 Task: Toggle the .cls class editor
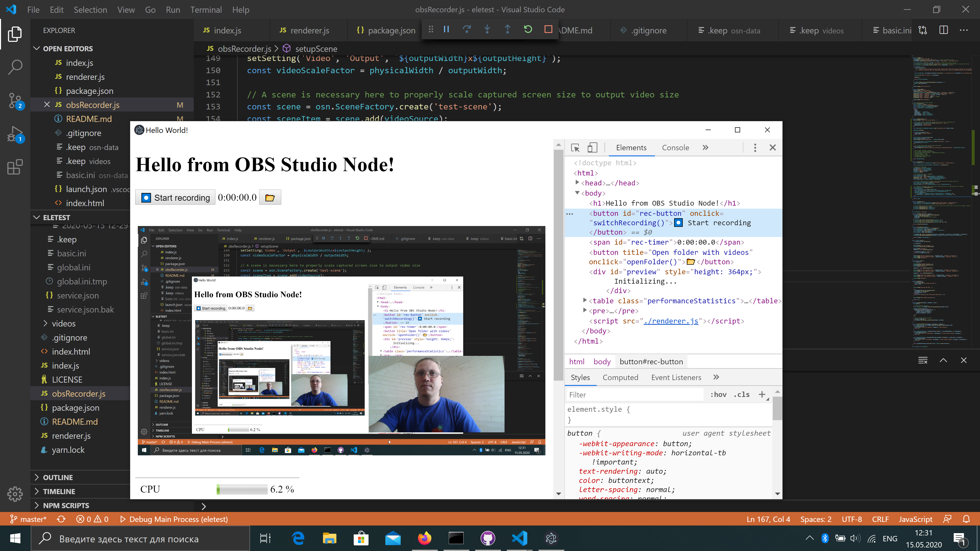pyautogui.click(x=741, y=394)
